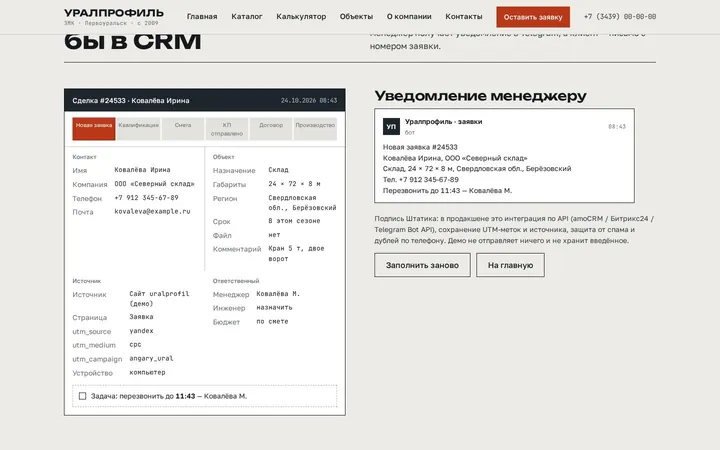Click the Сделка #24533 header title
The width and height of the screenshot is (720, 450).
(131, 100)
